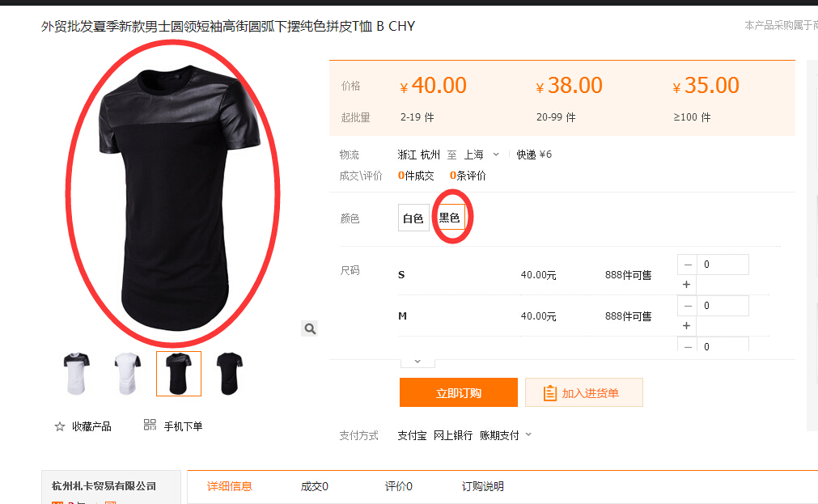
Task: Click the 立即订购 button
Action: (x=459, y=392)
